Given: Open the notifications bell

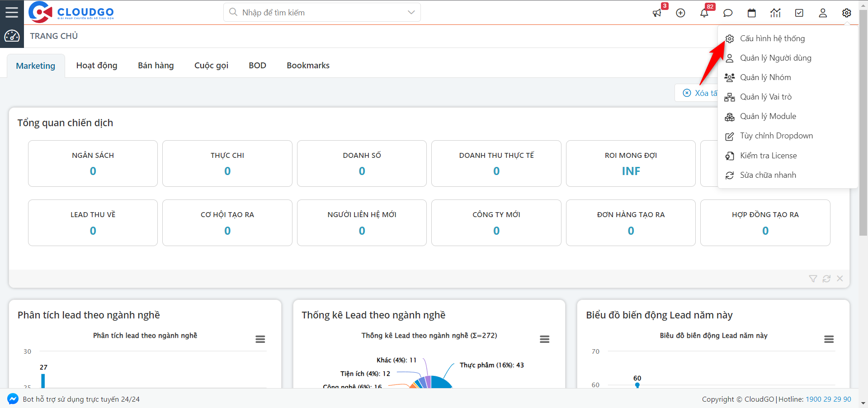Looking at the screenshot, I should click(704, 13).
